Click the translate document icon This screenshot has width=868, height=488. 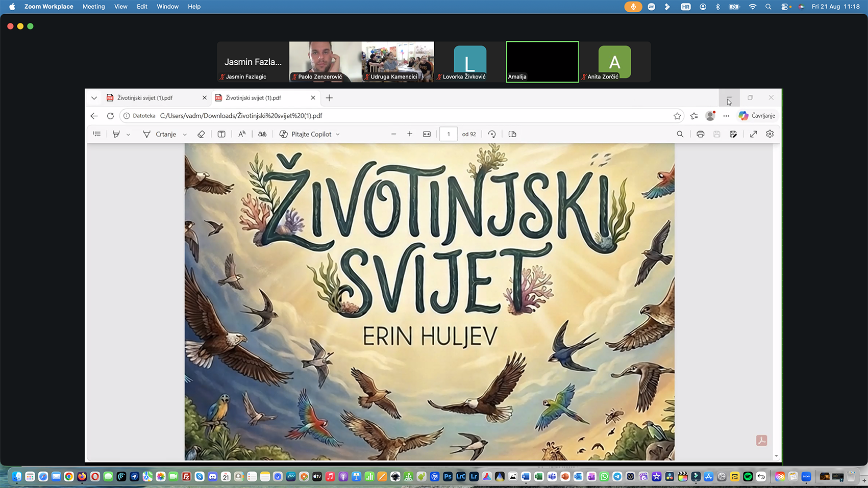262,134
